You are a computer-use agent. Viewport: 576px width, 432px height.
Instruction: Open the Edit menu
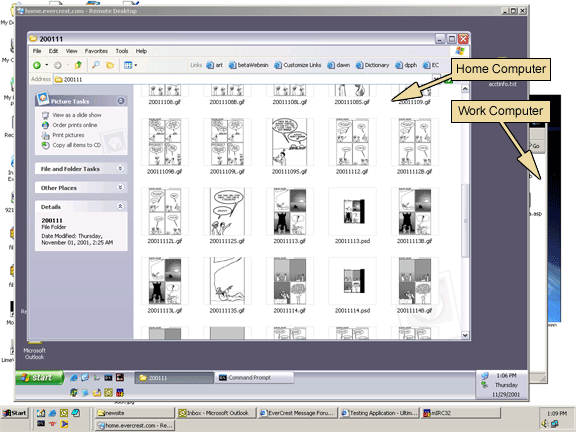(x=54, y=51)
